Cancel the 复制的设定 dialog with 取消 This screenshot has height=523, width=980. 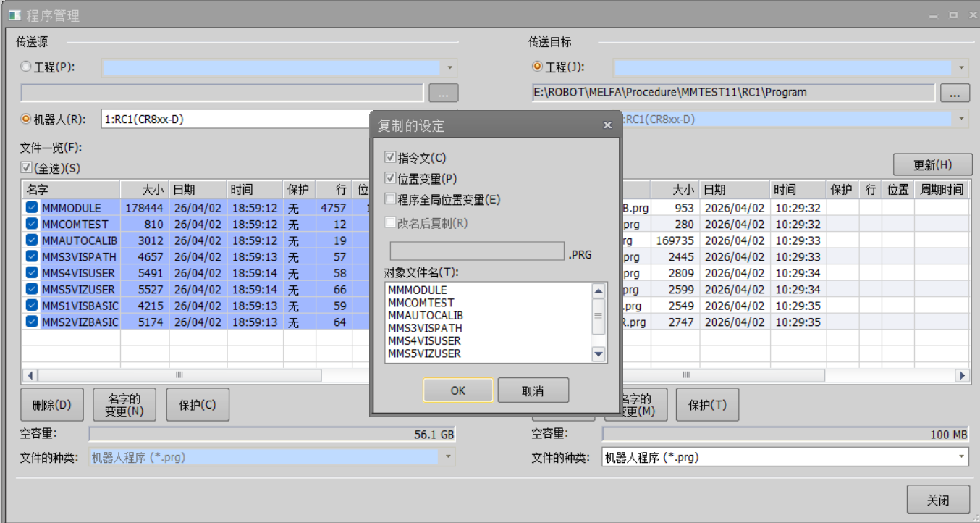coord(533,390)
